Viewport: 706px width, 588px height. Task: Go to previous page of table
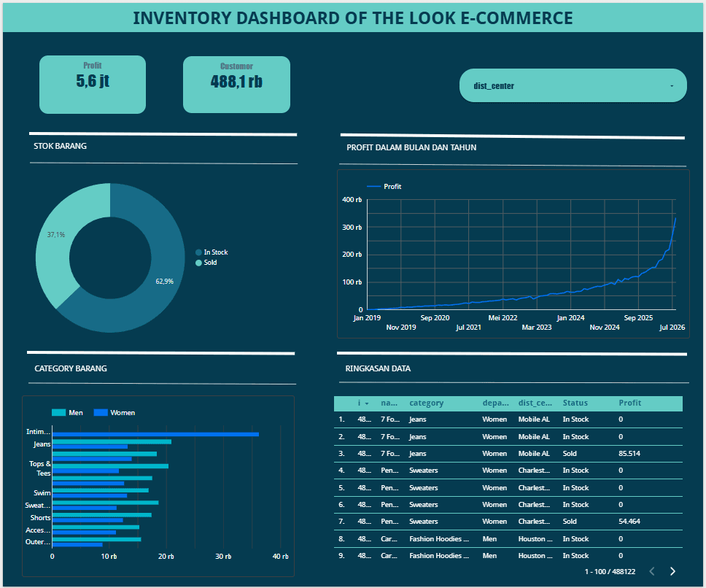pos(652,571)
